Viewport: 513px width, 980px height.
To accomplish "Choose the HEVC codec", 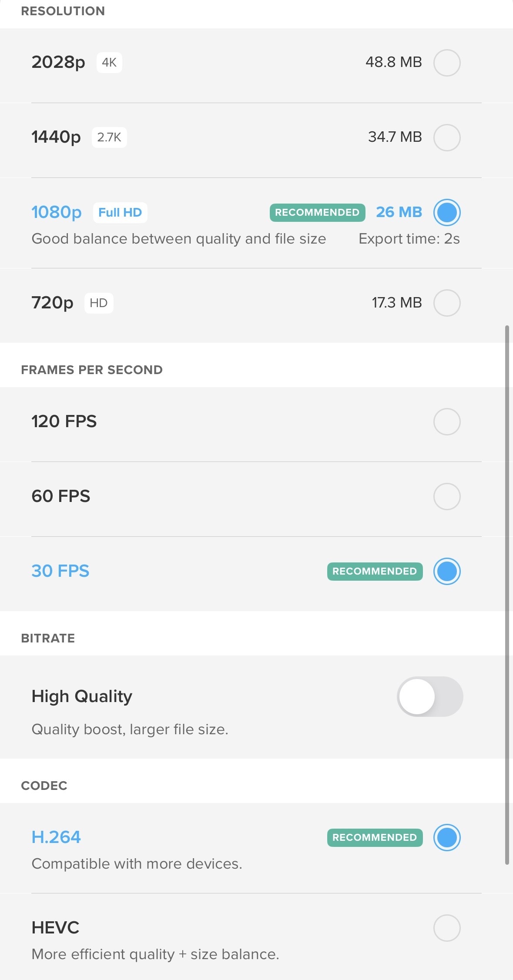I will coord(446,927).
